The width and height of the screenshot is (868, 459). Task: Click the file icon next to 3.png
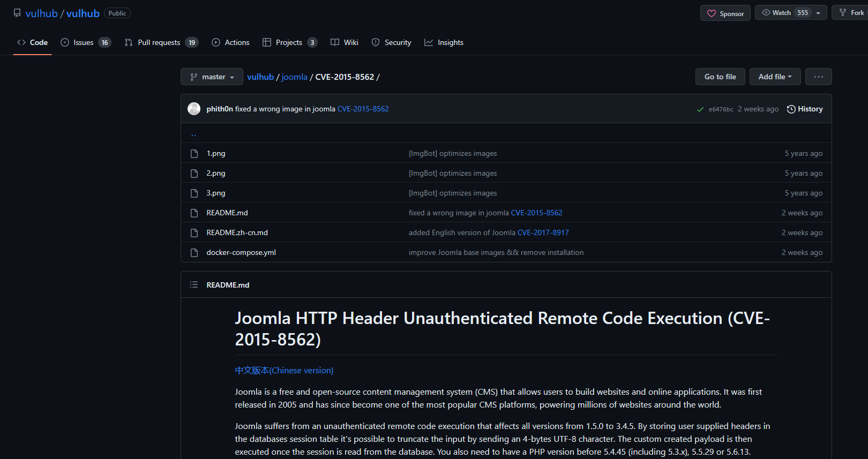tap(194, 193)
